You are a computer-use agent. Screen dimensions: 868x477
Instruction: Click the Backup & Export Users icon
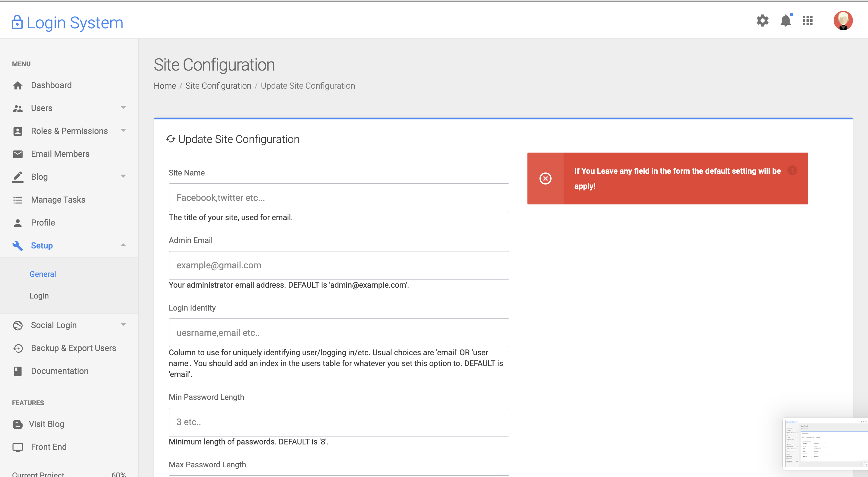pyautogui.click(x=17, y=348)
